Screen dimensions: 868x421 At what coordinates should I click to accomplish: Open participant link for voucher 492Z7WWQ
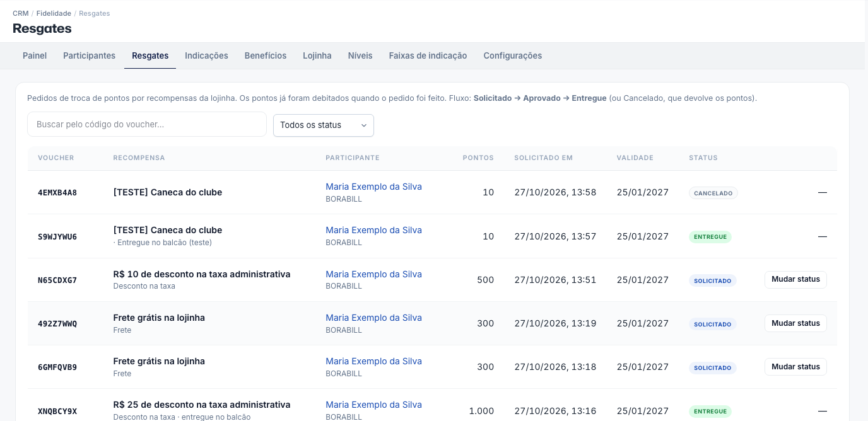coord(373,318)
